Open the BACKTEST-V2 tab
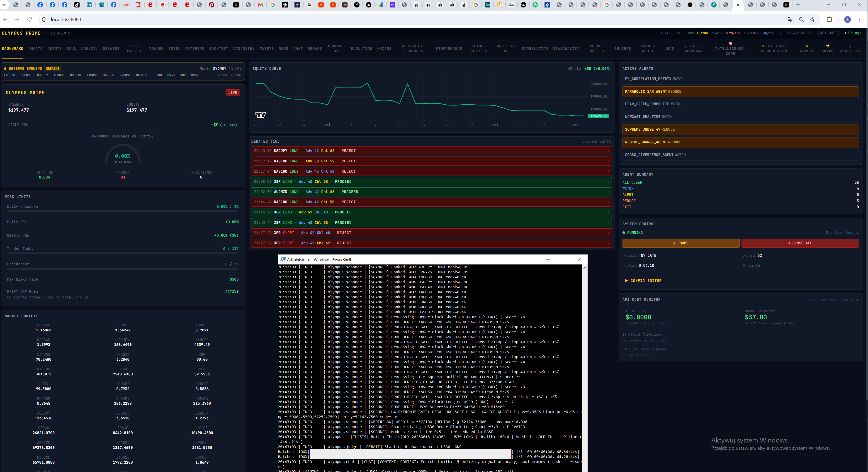Image resolution: width=868 pixels, height=472 pixels. [506, 49]
